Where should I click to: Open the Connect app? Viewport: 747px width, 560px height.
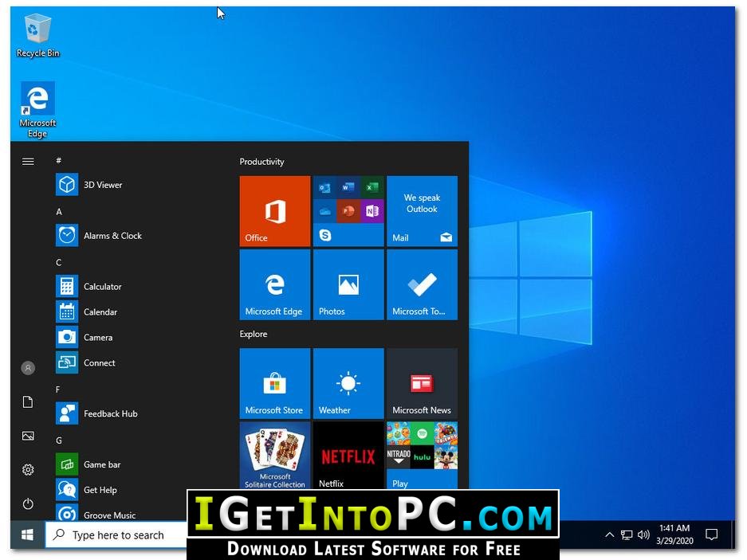point(133,363)
